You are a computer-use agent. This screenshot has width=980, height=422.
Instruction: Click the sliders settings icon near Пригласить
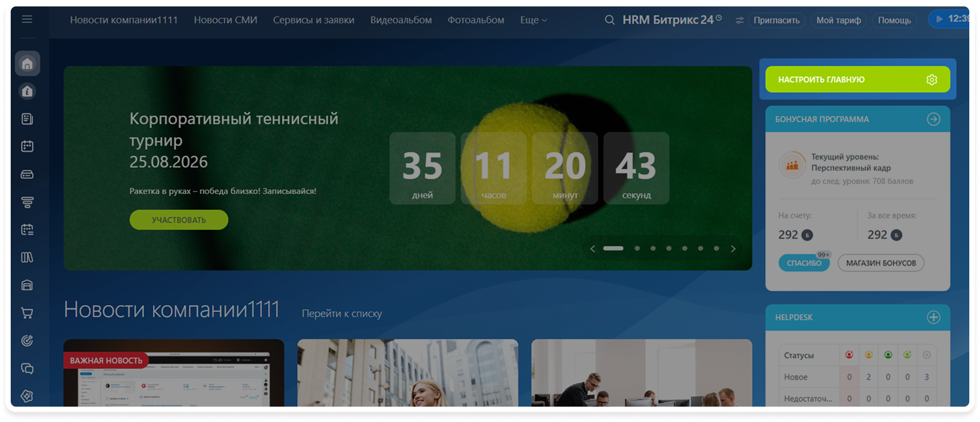point(740,20)
